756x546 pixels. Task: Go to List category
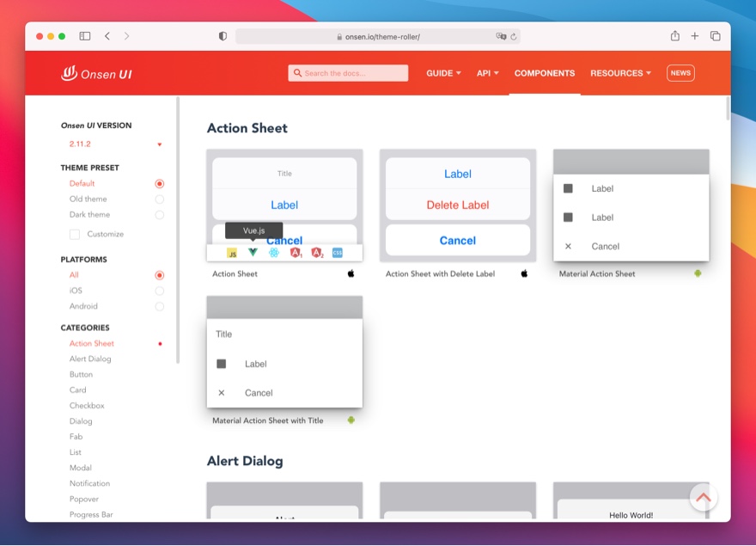pos(76,452)
